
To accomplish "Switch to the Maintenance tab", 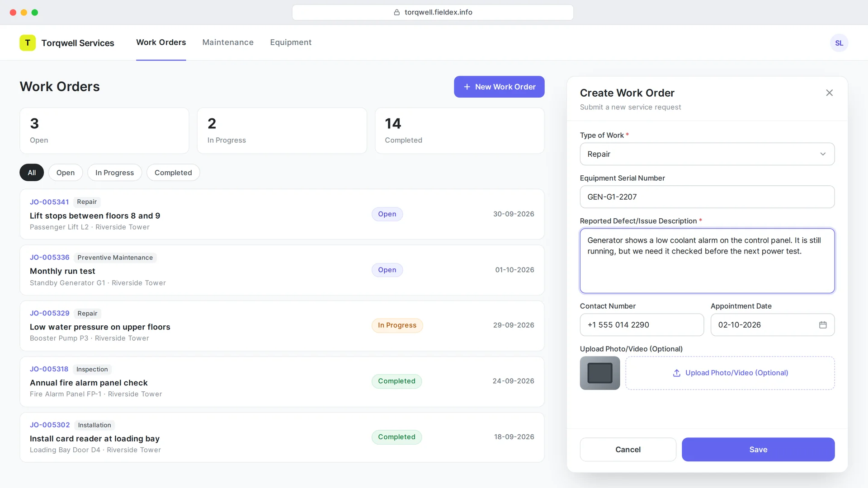I will [228, 42].
